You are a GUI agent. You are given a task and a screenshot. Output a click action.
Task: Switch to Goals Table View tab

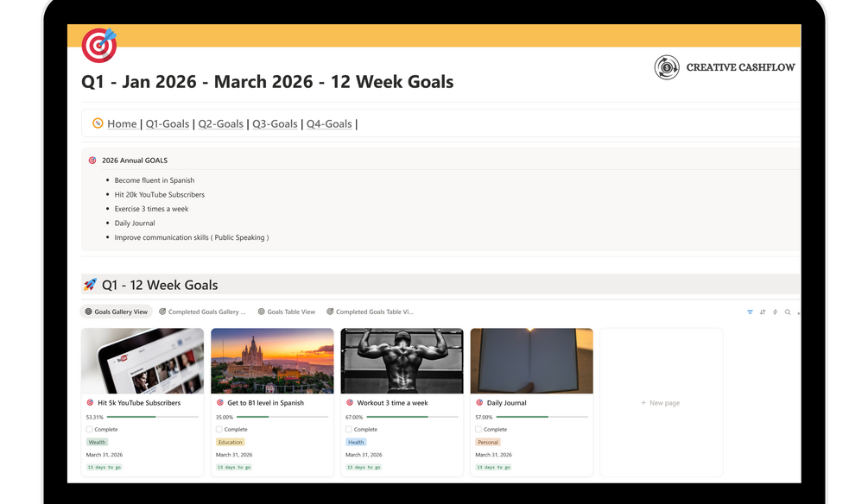286,312
